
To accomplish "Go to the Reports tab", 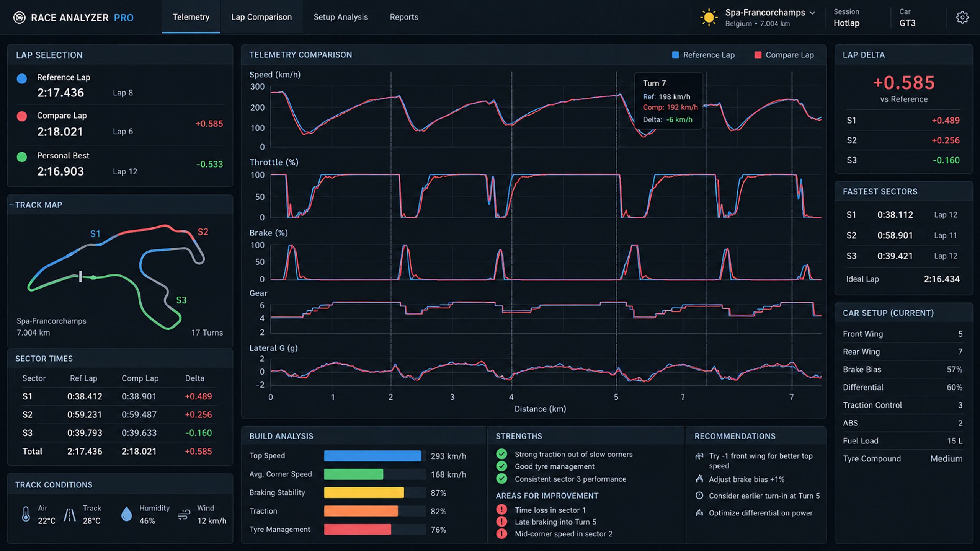I will pyautogui.click(x=404, y=17).
